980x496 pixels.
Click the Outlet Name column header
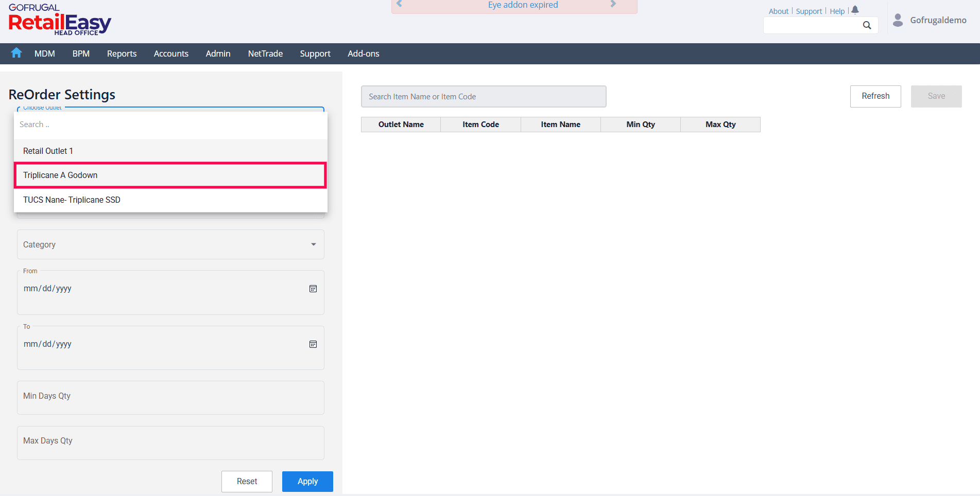pyautogui.click(x=401, y=125)
